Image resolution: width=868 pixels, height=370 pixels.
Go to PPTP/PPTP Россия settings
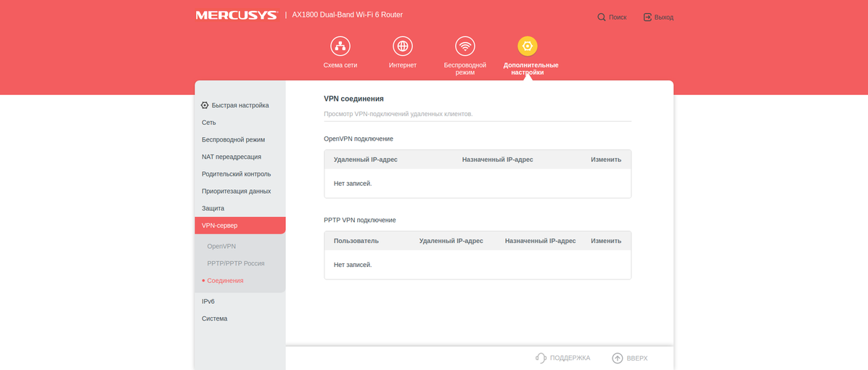pyautogui.click(x=235, y=263)
